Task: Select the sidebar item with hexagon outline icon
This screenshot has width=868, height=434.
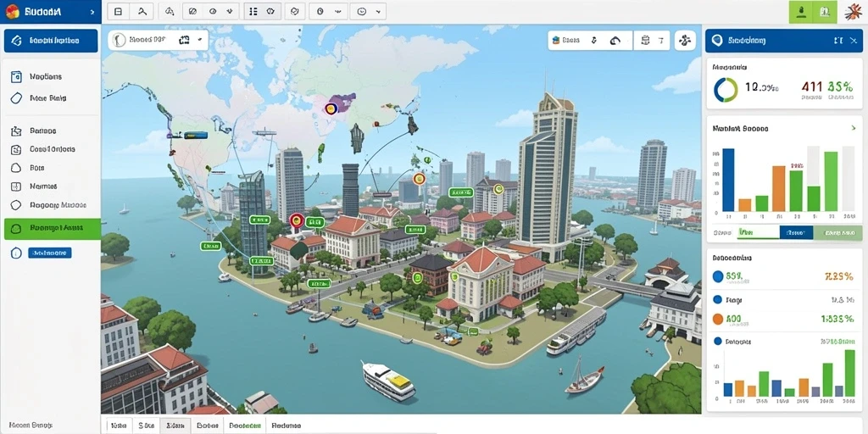Action: coord(50,205)
